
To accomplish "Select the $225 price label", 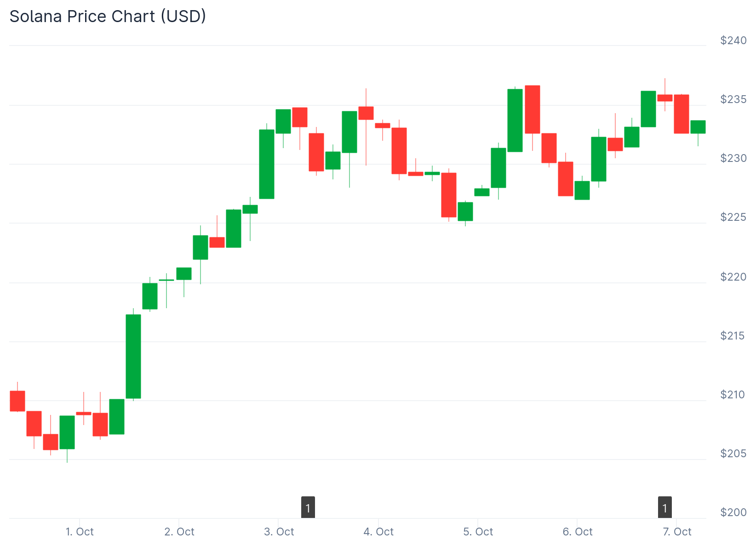I will [733, 217].
